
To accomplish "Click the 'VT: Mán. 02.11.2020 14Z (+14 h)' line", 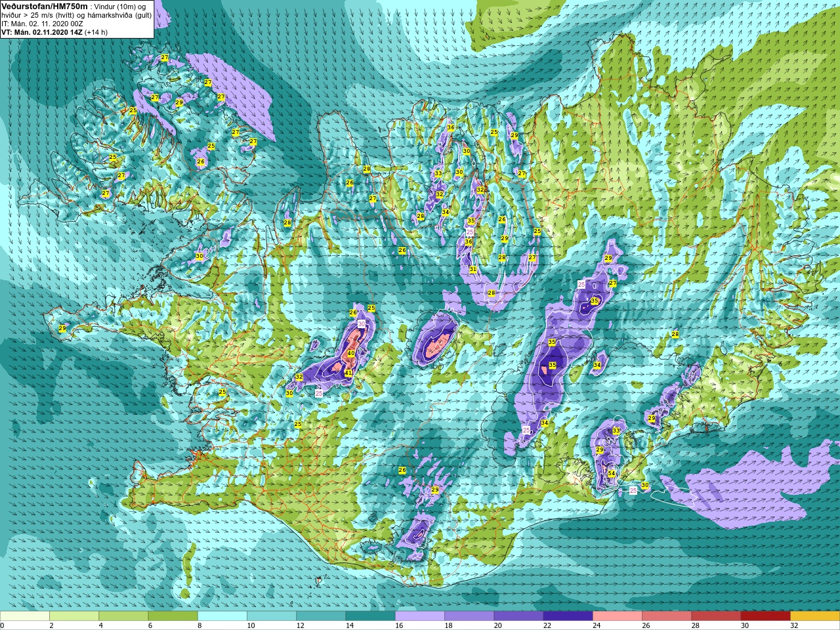I will 54,32.
